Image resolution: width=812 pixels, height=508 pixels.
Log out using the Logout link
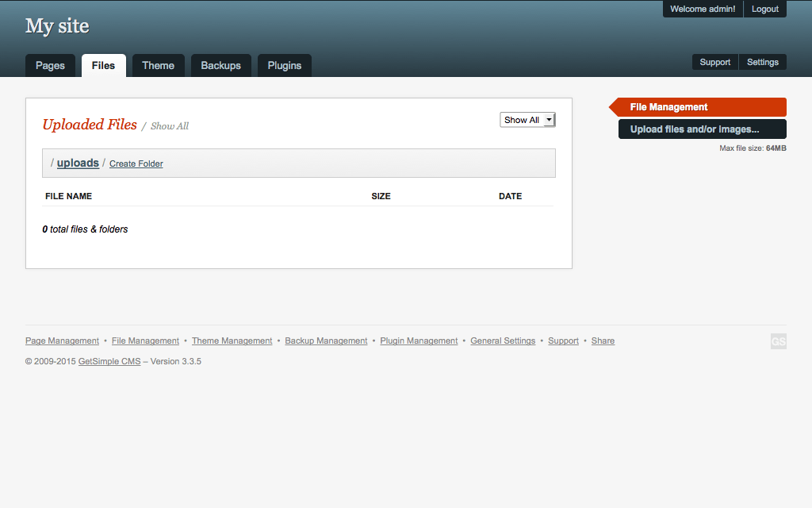click(x=764, y=9)
